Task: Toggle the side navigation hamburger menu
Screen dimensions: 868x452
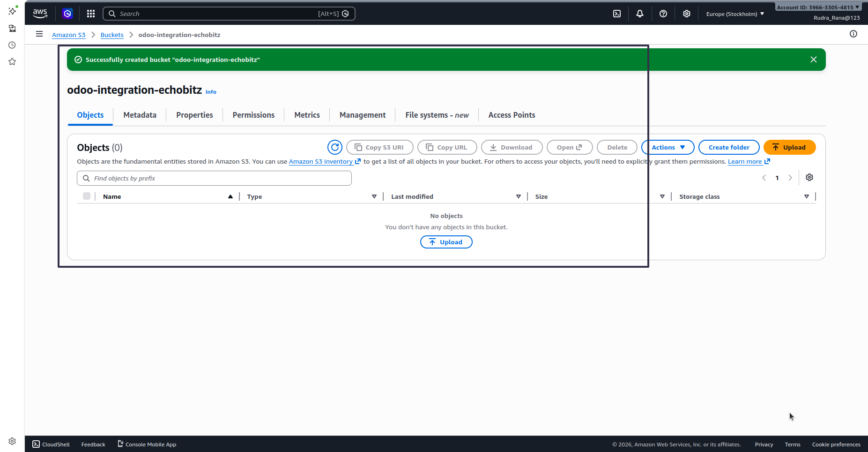Action: [x=39, y=34]
